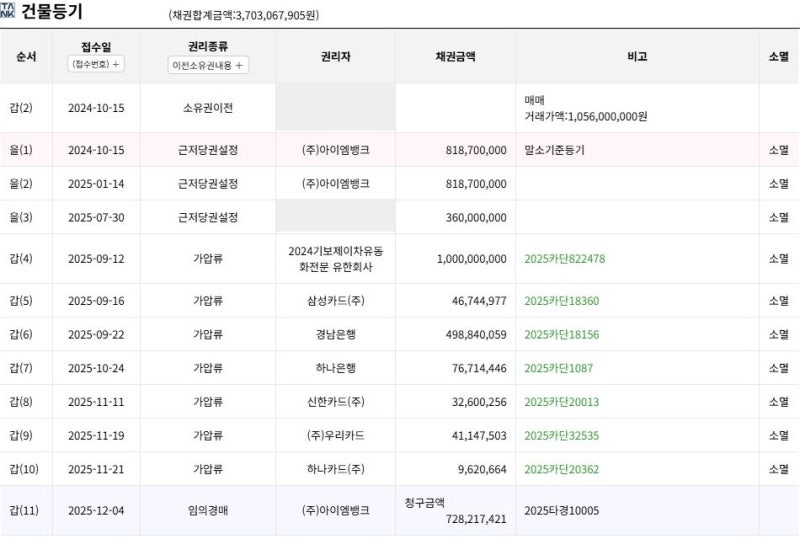Select case number 2025타경10005
Screen dimensions: 800x555
pyautogui.click(x=561, y=510)
